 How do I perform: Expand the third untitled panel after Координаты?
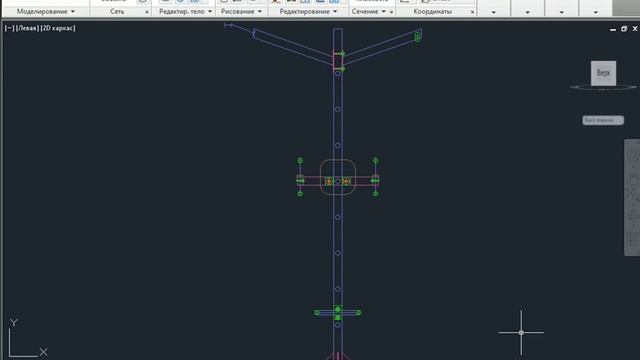point(561,12)
